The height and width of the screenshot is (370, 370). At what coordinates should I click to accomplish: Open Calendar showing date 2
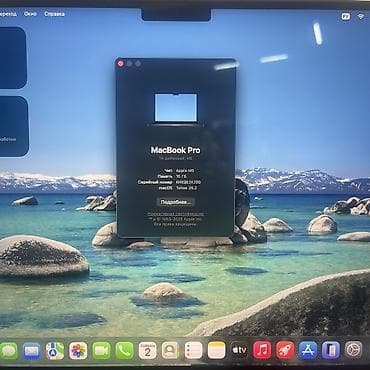click(148, 351)
